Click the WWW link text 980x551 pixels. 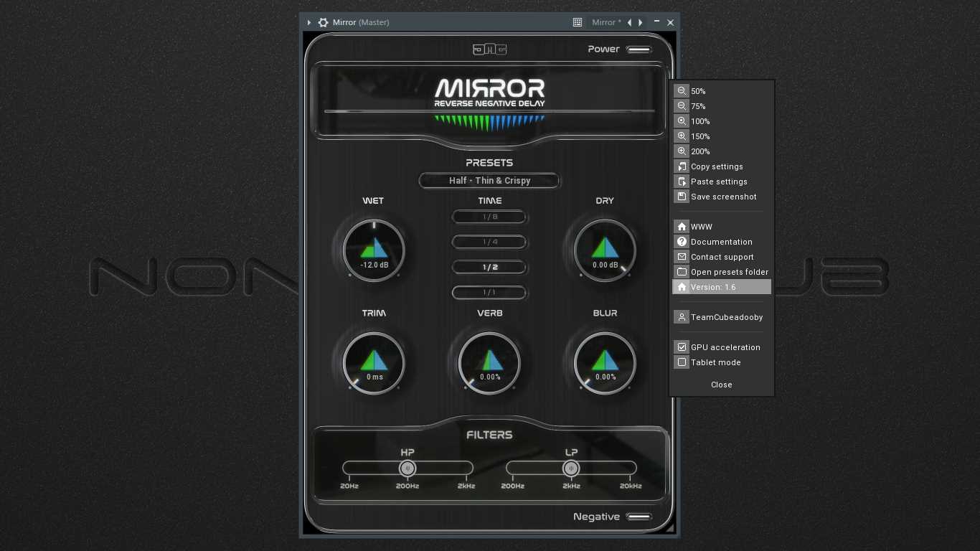click(x=702, y=227)
